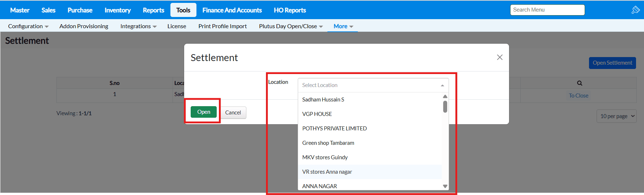The height and width of the screenshot is (195, 644).
Task: Click the location list scrollbar thumb
Action: (x=445, y=107)
